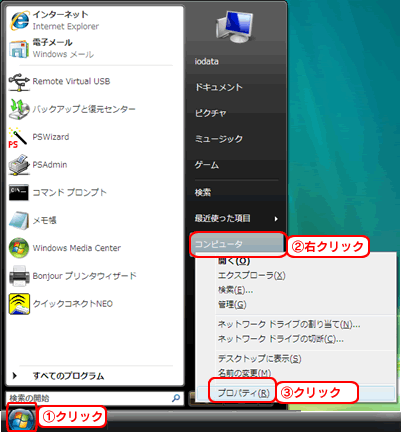Choose プロパティ(R) in context menu
The width and height of the screenshot is (401, 432).
pos(243,393)
